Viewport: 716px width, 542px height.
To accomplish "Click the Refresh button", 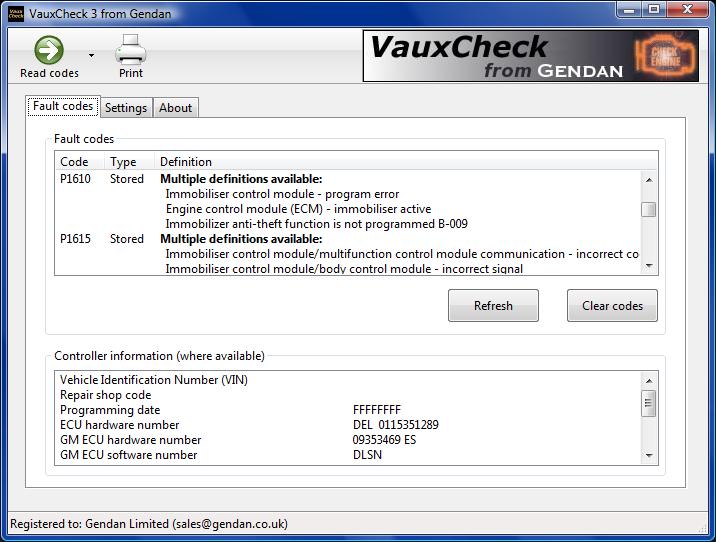I will (x=493, y=305).
